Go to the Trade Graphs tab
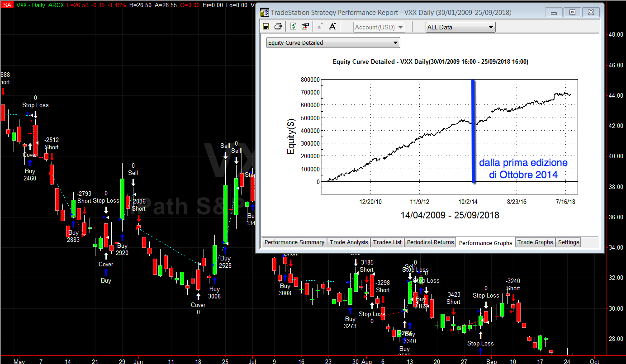Viewport: 626px width, 364px height. (x=535, y=242)
